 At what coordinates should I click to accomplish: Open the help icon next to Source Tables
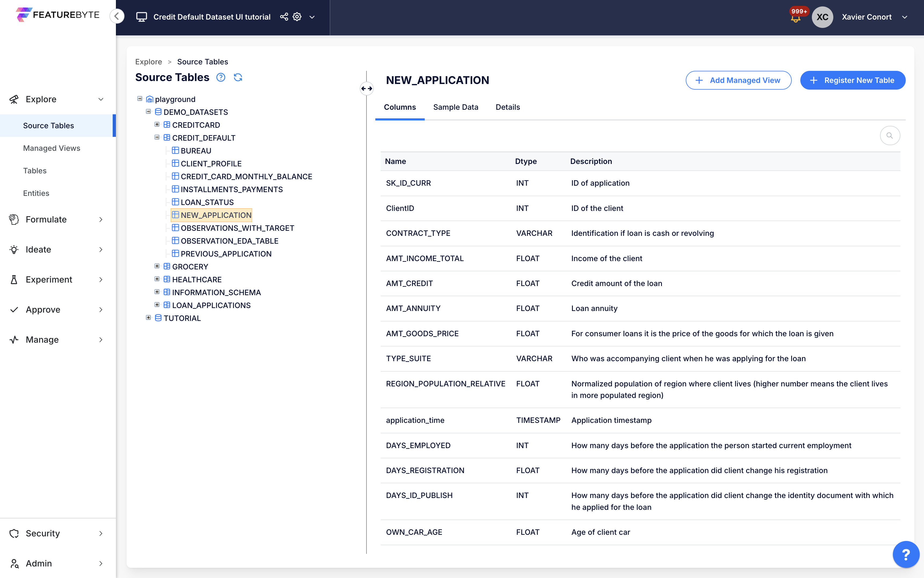(x=221, y=77)
